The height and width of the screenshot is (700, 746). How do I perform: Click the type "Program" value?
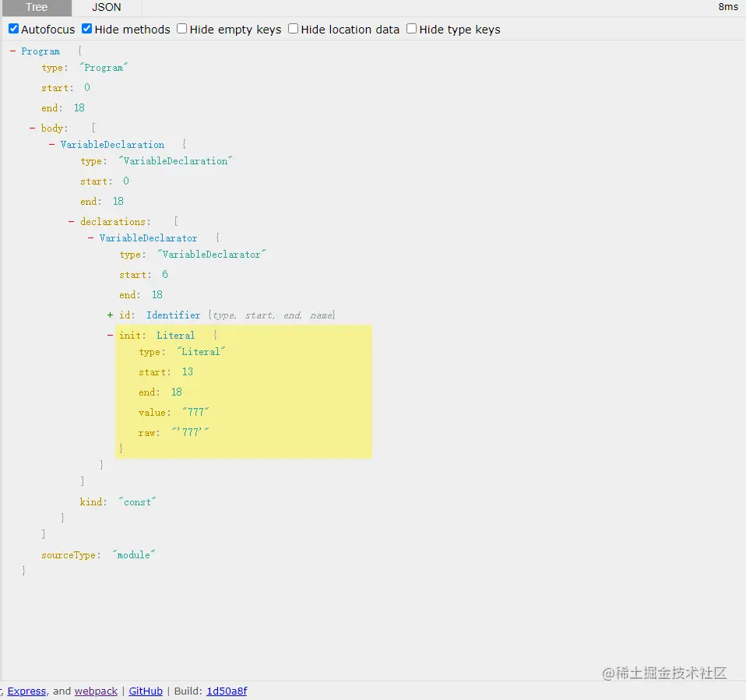tap(104, 68)
